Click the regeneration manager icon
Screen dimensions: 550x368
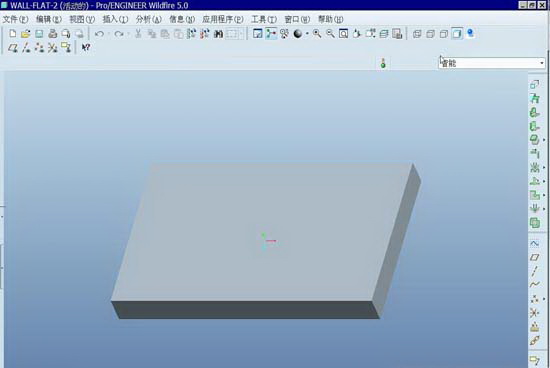pos(204,34)
